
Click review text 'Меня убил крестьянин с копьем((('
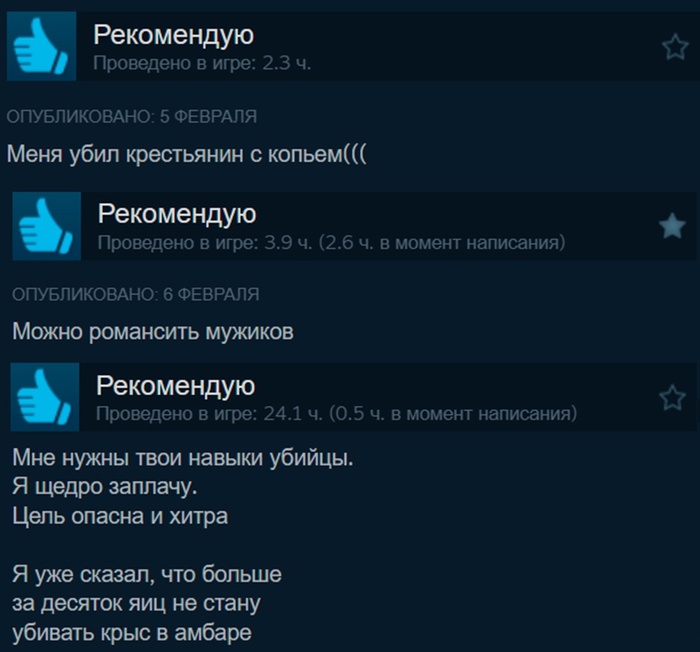pos(187,155)
